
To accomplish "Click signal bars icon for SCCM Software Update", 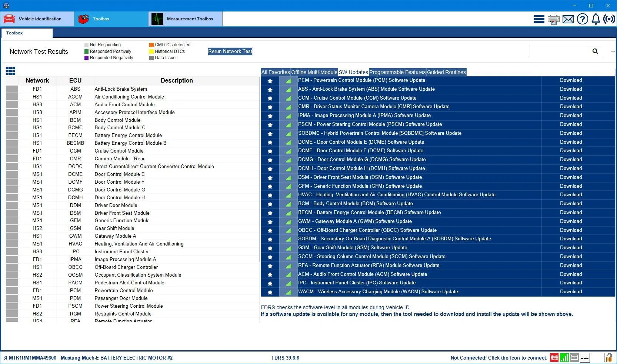I will 288,257.
